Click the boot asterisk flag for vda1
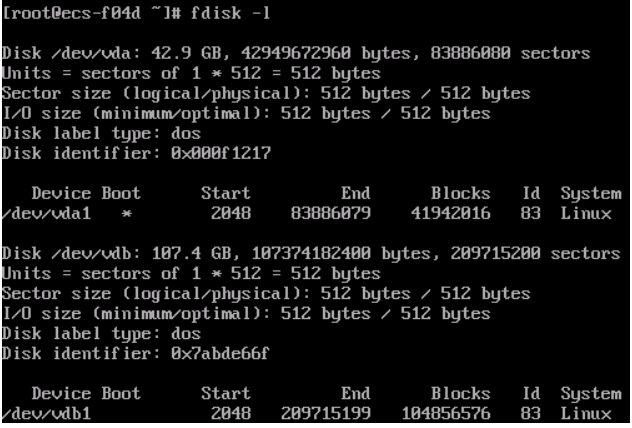 127,214
